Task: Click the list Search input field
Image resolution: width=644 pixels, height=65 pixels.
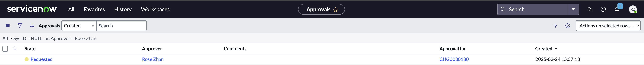Action: 121,26
